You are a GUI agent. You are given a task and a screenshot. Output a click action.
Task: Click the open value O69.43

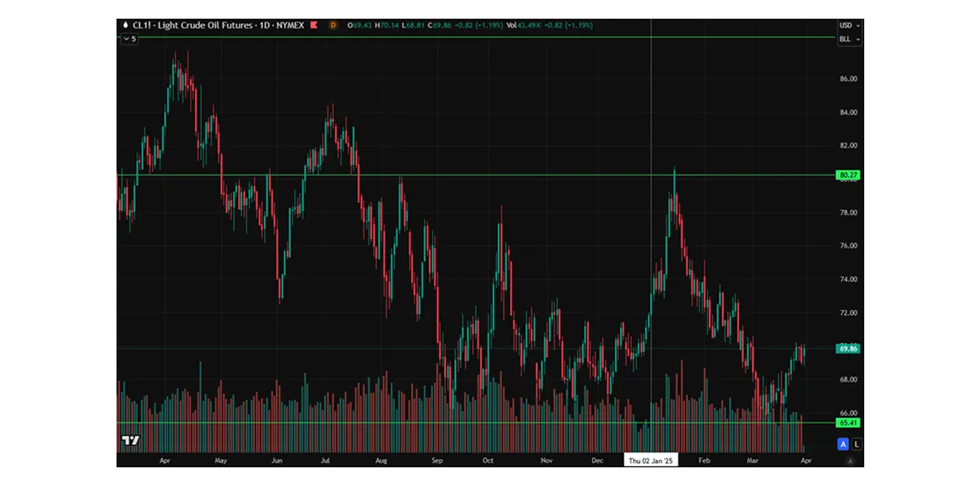[x=360, y=25]
